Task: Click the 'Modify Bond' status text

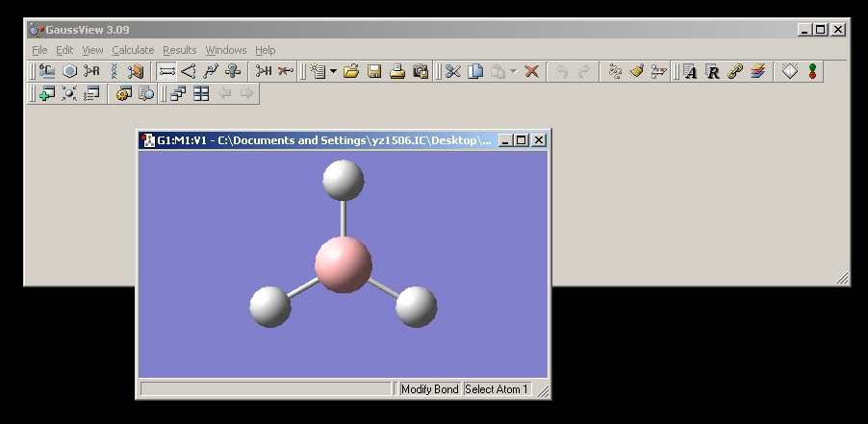Action: (x=429, y=389)
